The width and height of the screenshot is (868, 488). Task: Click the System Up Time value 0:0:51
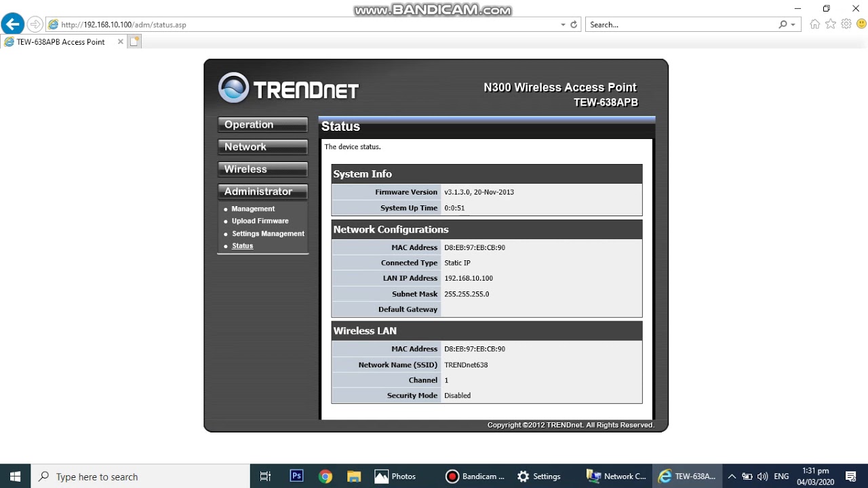(x=454, y=208)
